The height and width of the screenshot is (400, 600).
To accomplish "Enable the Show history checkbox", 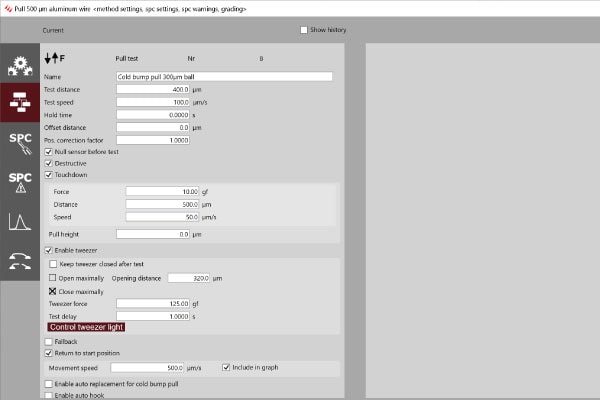I will 304,30.
